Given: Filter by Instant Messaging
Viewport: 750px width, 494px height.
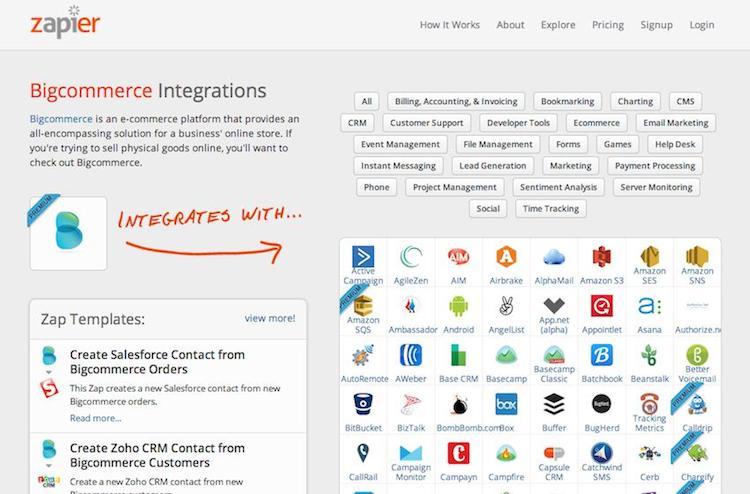Looking at the screenshot, I should pyautogui.click(x=398, y=166).
